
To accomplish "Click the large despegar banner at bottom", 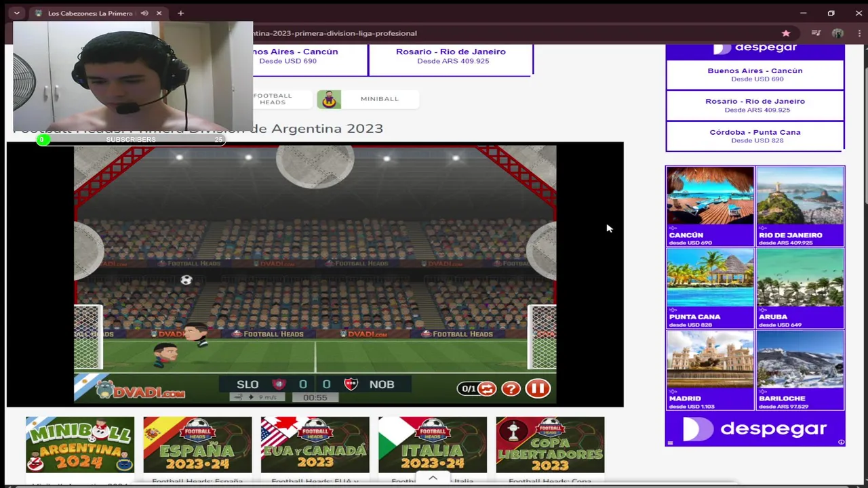I will (755, 429).
